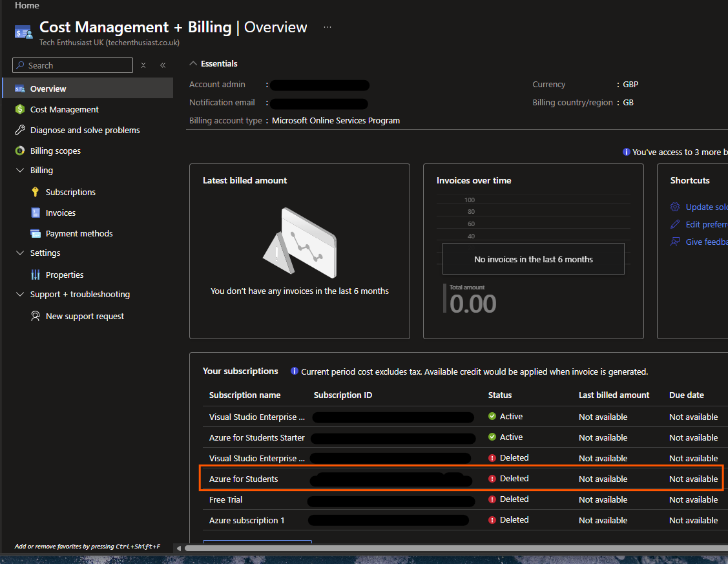
Task: Open the more options ellipsis next to Overview
Action: coord(328,27)
